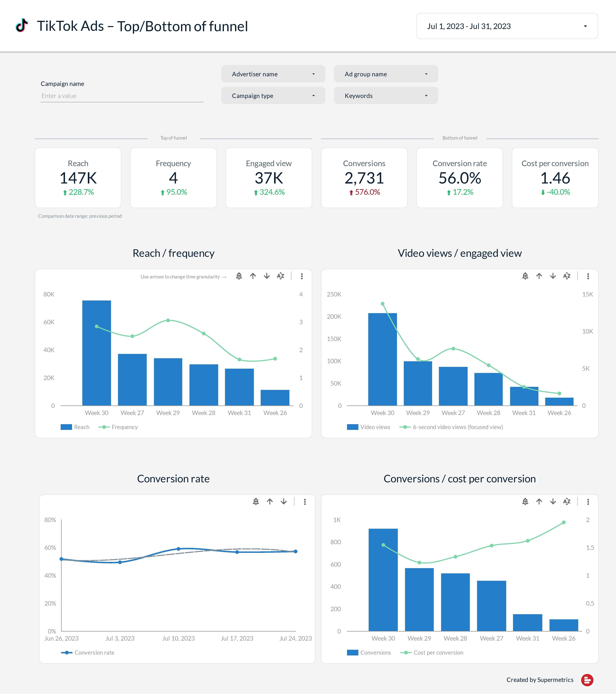The height and width of the screenshot is (694, 616).
Task: Drill up arrow on Reach/frequency chart
Action: point(253,276)
